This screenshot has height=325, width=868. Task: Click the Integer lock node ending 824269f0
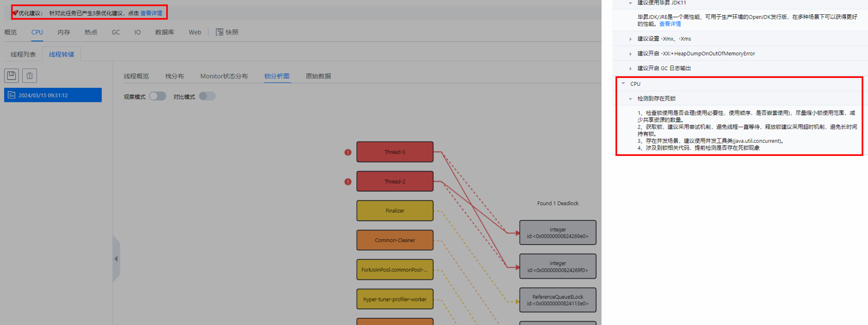pos(558,267)
